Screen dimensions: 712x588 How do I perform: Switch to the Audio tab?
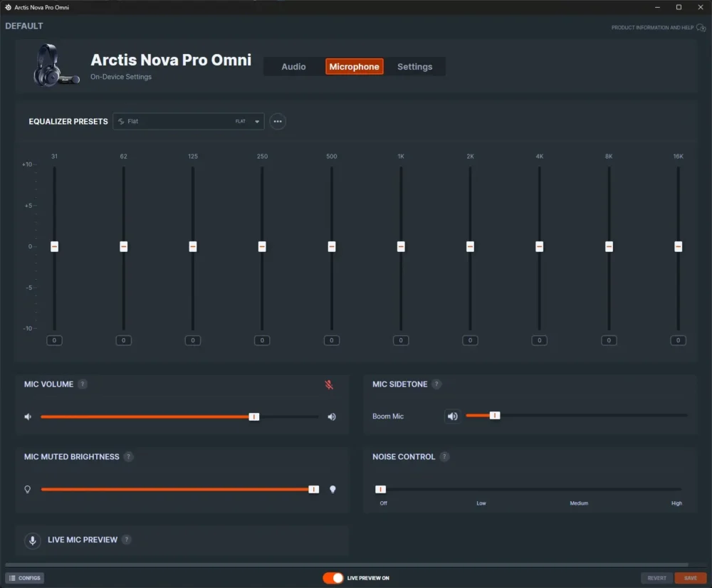tap(293, 67)
